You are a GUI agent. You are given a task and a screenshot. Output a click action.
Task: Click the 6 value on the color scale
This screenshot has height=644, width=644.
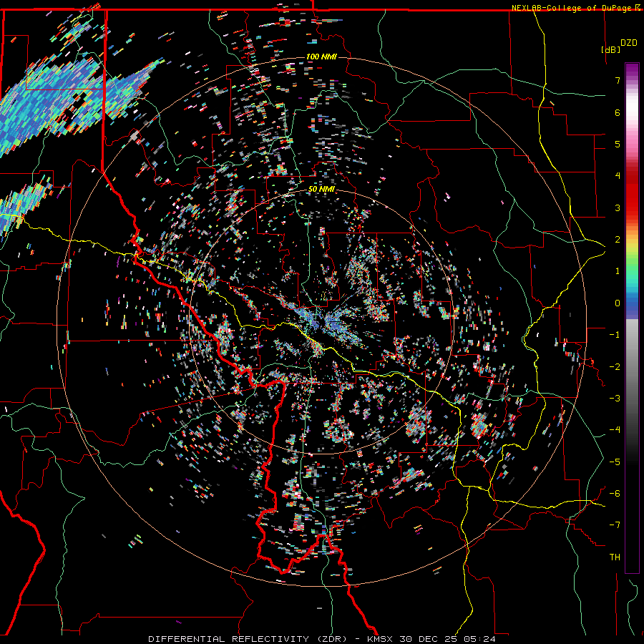[x=618, y=112]
